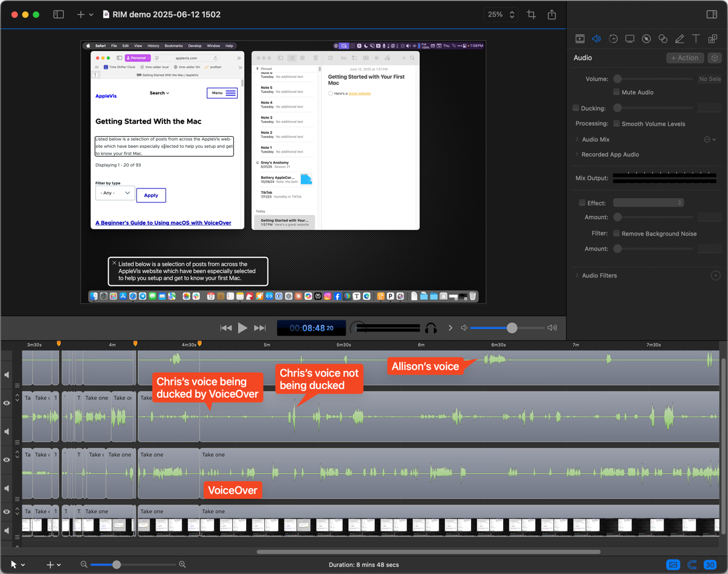Expand the Audio Mix section

[x=577, y=140]
